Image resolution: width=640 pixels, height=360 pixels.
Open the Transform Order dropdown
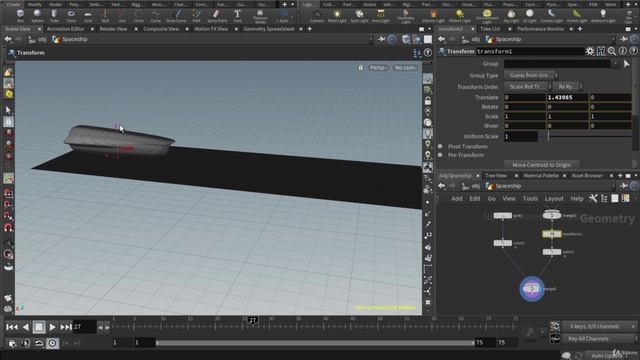click(x=528, y=87)
